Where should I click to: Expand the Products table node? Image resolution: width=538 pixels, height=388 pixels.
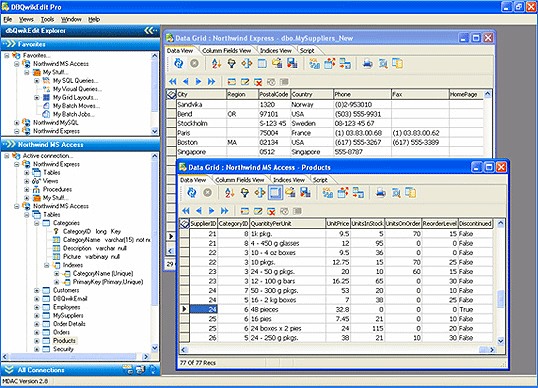36,341
